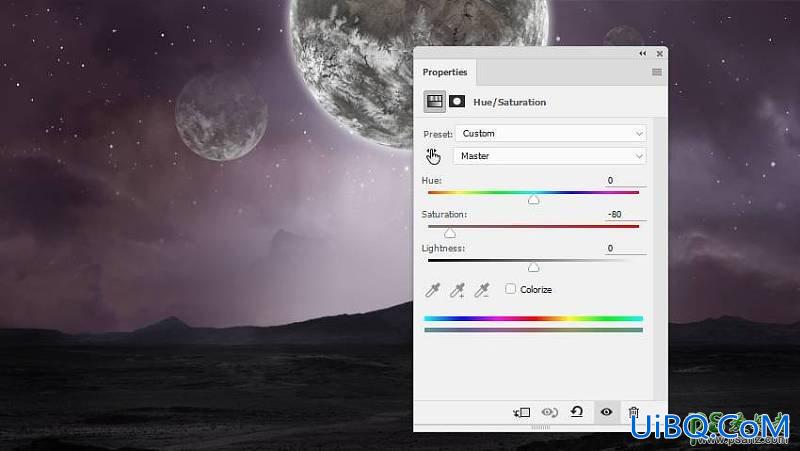800x451 pixels.
Task: Click the upper rainbow color bar
Action: [534, 318]
